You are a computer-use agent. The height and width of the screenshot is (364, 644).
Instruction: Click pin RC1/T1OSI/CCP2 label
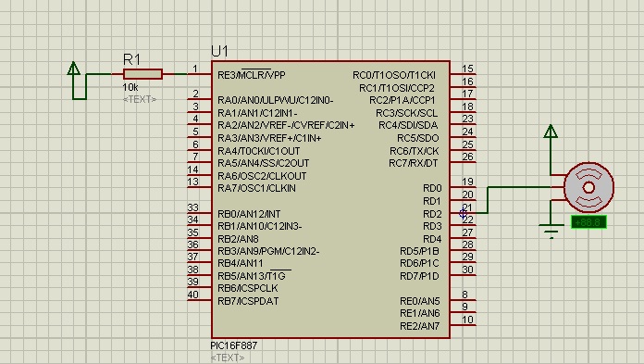397,88
